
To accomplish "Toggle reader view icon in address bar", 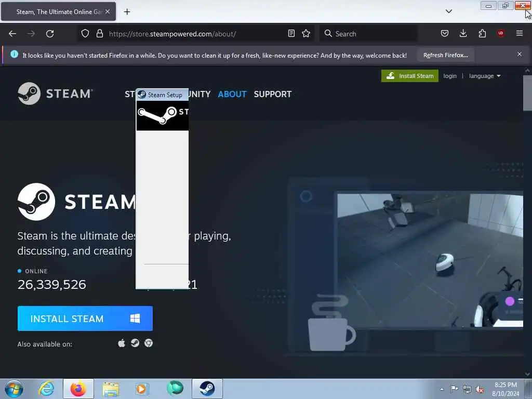I will pos(291,33).
